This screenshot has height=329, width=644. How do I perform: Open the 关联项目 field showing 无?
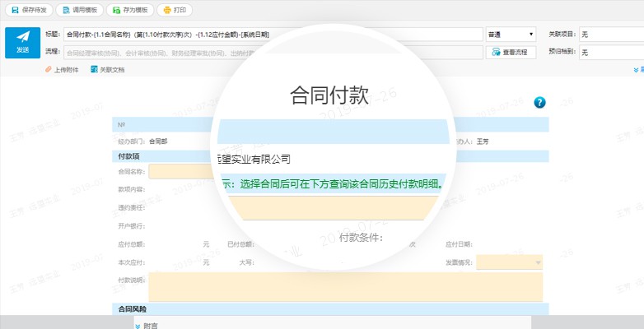(611, 35)
